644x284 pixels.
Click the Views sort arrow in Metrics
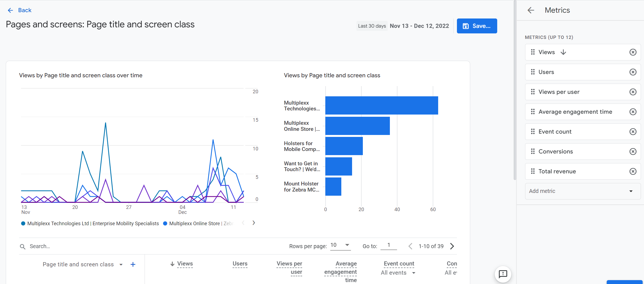tap(563, 52)
